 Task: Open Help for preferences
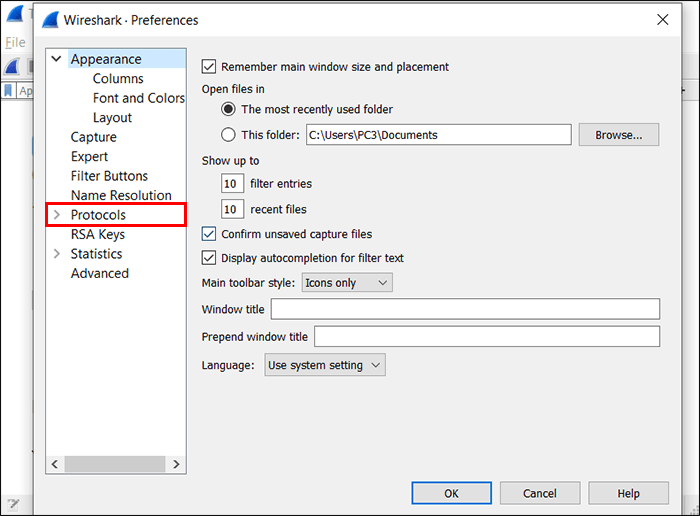click(628, 493)
